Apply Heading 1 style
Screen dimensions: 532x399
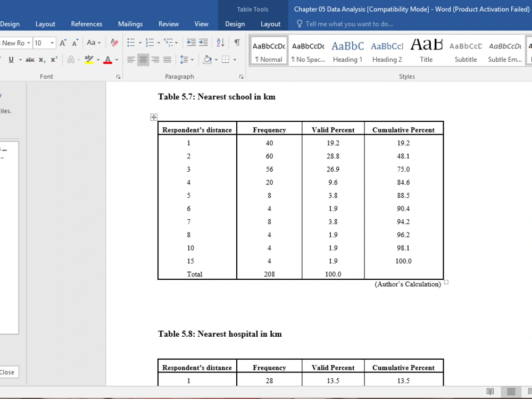click(347, 51)
